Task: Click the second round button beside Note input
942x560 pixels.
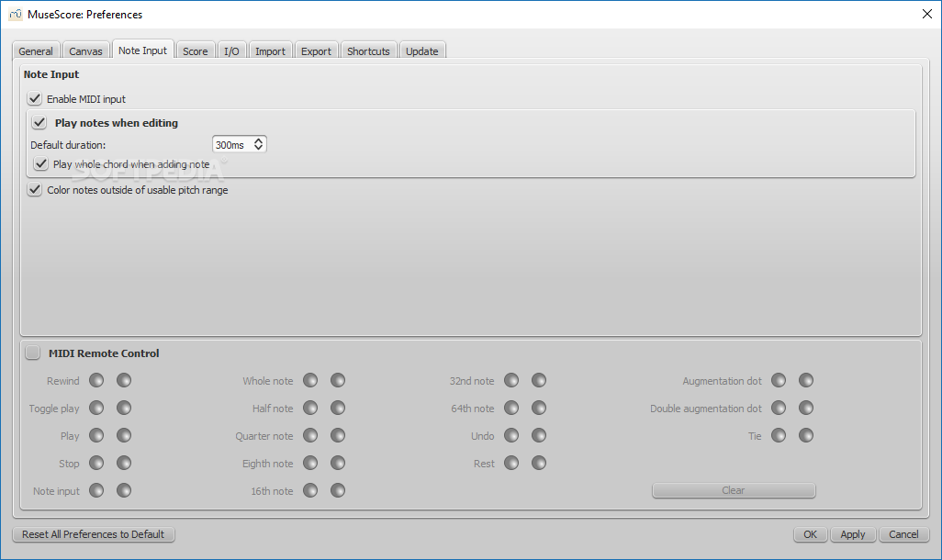Action: pos(124,491)
